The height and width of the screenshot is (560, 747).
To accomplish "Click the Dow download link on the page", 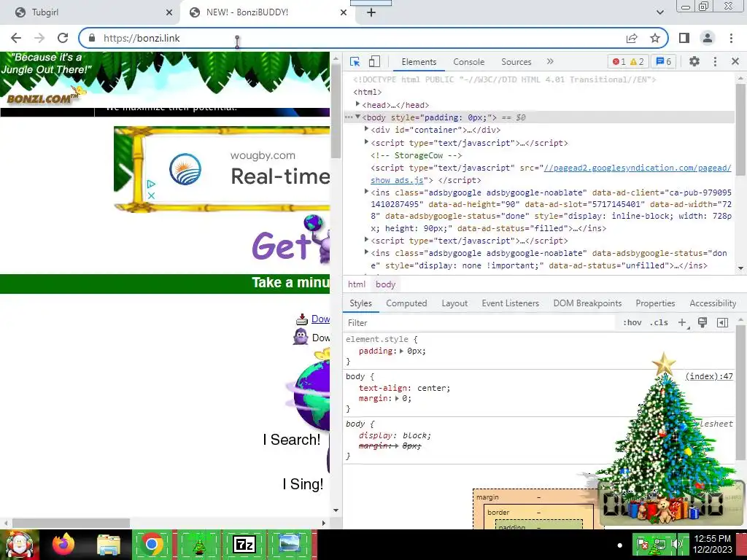I will tap(321, 319).
